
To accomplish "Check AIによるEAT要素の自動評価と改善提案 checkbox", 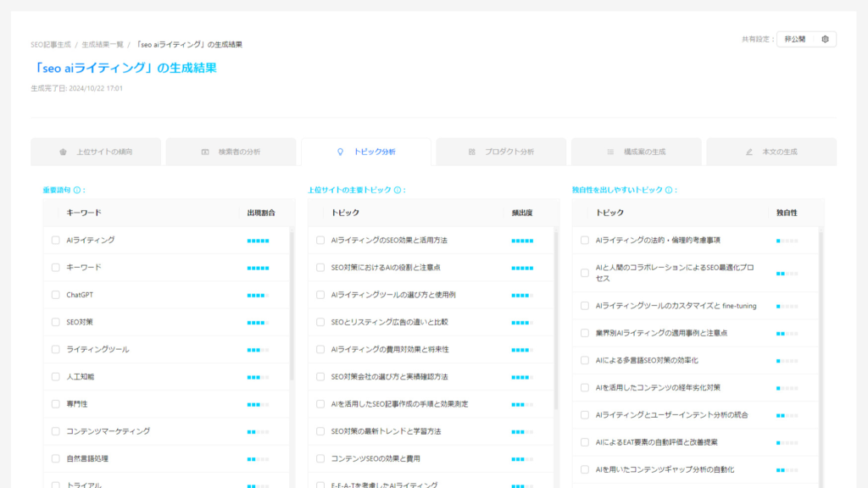I will [585, 442].
